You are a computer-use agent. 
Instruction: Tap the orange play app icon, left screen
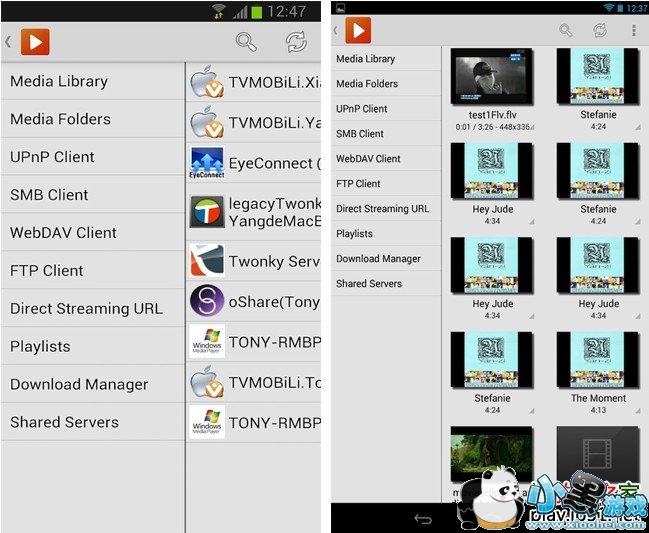(35, 42)
